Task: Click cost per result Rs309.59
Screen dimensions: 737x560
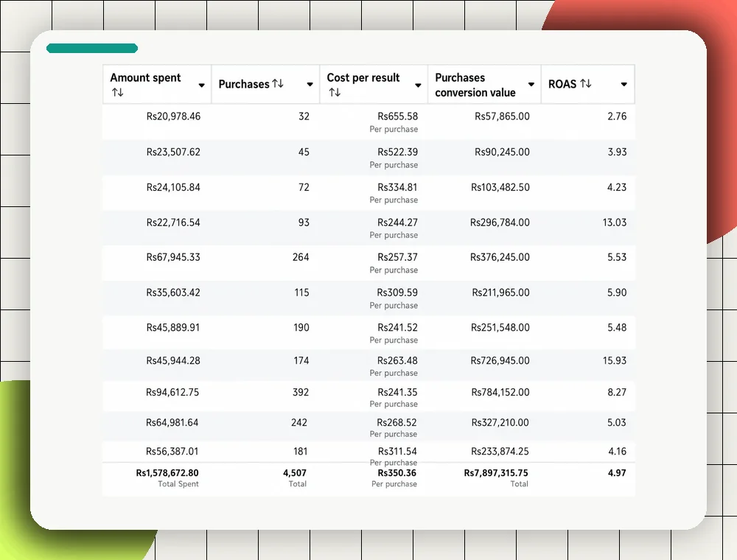Action: 397,293
